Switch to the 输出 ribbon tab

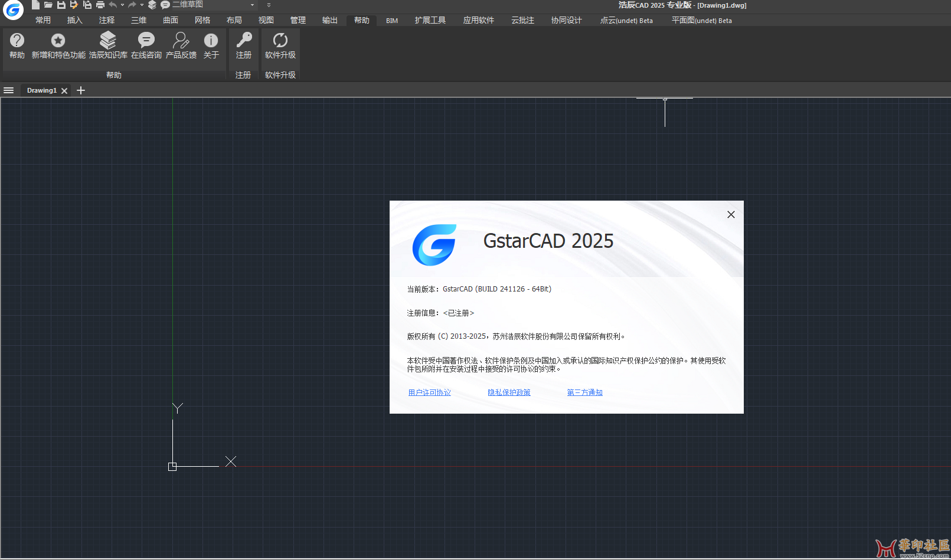pos(330,20)
